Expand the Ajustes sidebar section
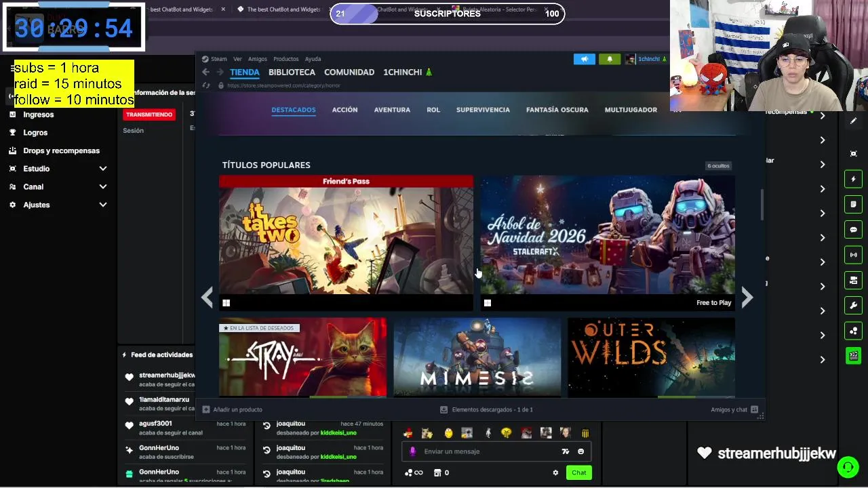Viewport: 868px width, 488px height. coord(58,205)
